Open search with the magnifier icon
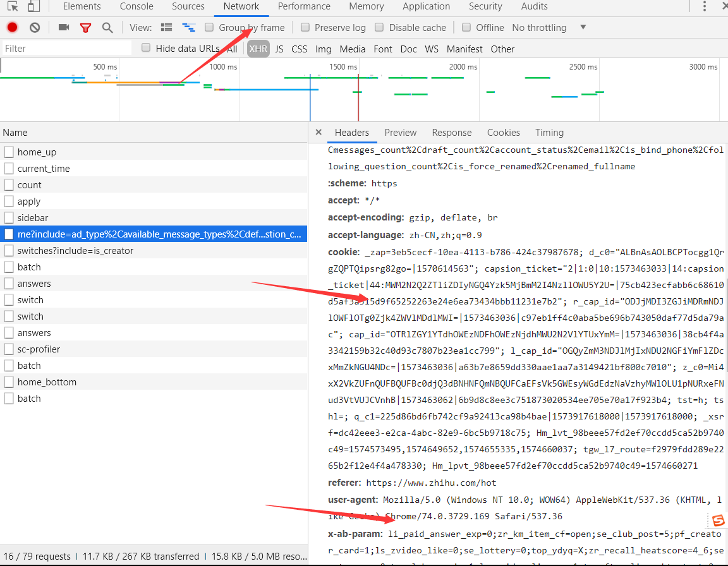728x566 pixels. pyautogui.click(x=107, y=27)
